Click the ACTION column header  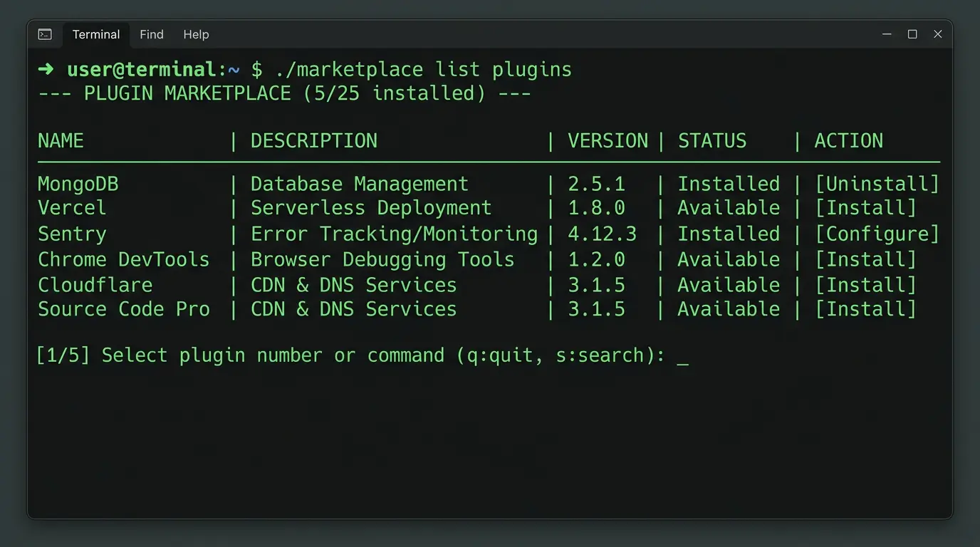click(x=849, y=141)
